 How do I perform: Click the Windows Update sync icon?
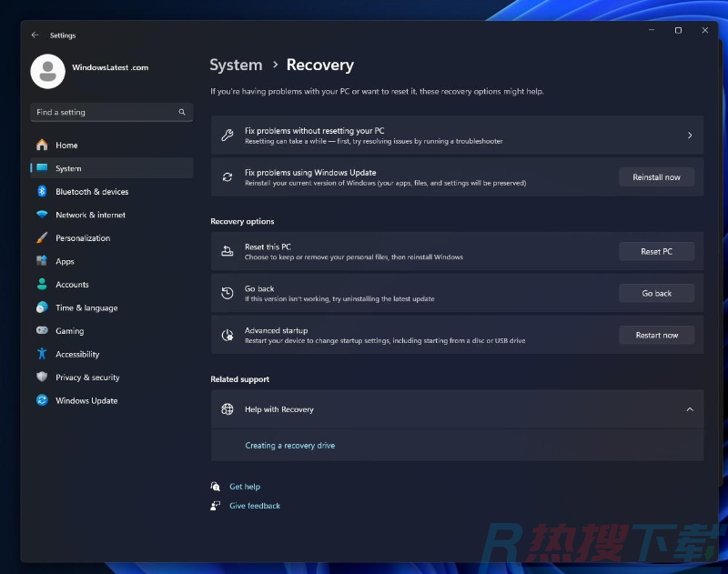(x=42, y=400)
